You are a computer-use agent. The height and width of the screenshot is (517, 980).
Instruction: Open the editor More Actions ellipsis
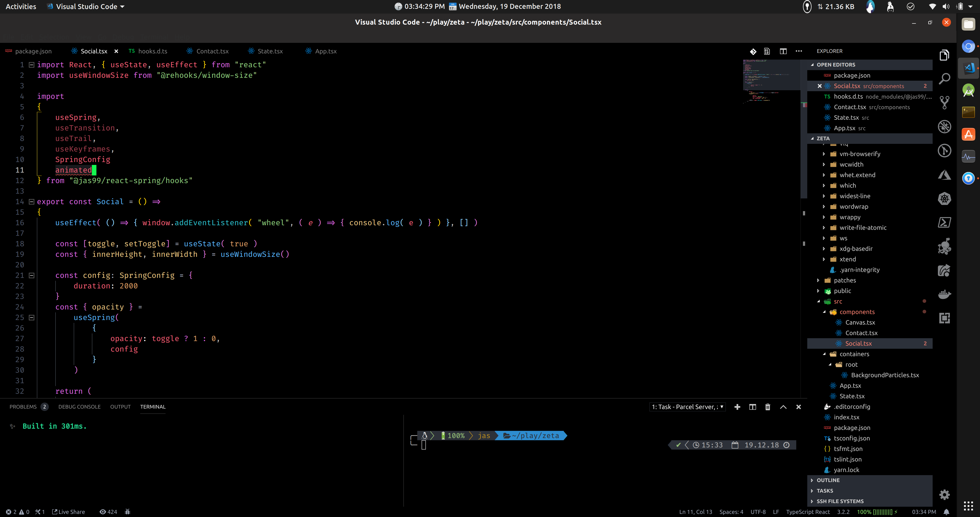tap(799, 51)
